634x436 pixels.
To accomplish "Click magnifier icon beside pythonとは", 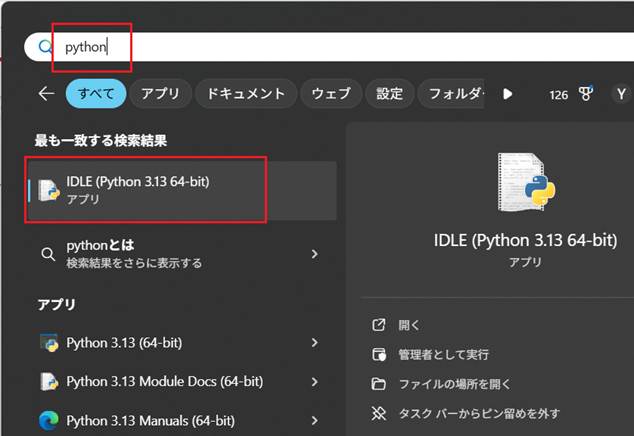I will (x=48, y=254).
